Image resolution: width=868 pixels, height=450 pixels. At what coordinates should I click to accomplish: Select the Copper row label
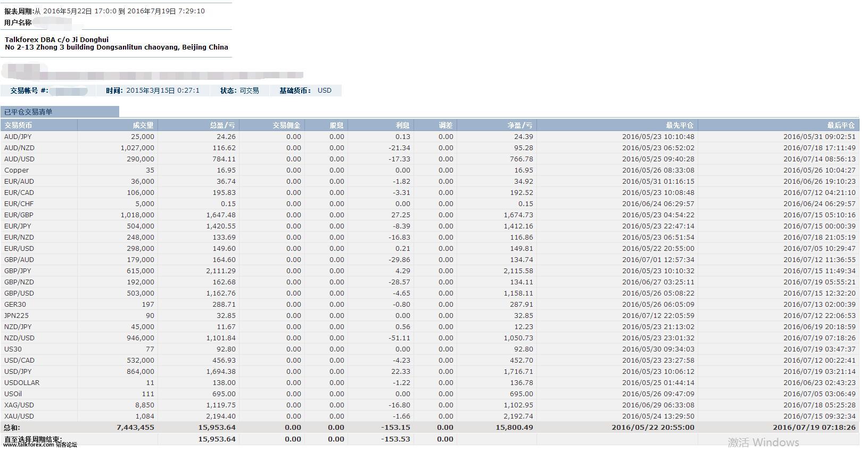click(x=16, y=170)
